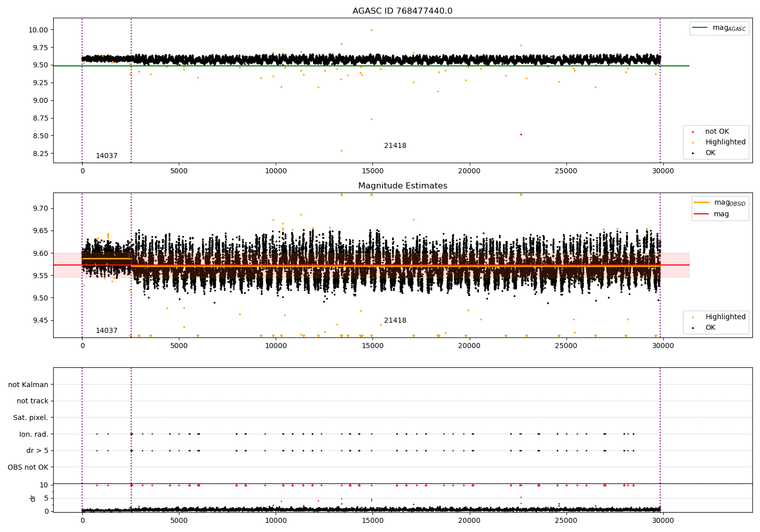The width and height of the screenshot is (760, 532).
Task: Click the 9.75 y-axis tick label
Action: tap(40, 48)
